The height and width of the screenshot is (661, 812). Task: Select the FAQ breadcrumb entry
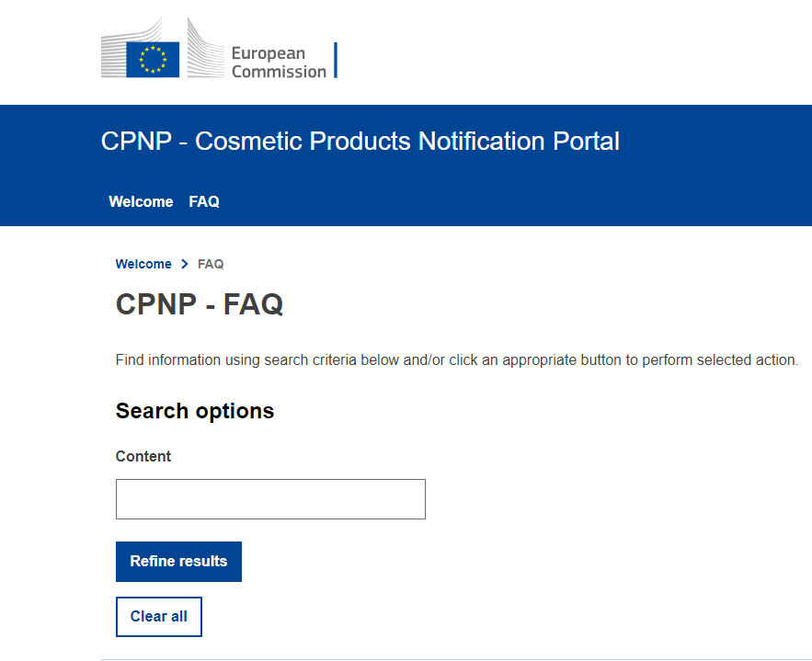tap(210, 264)
